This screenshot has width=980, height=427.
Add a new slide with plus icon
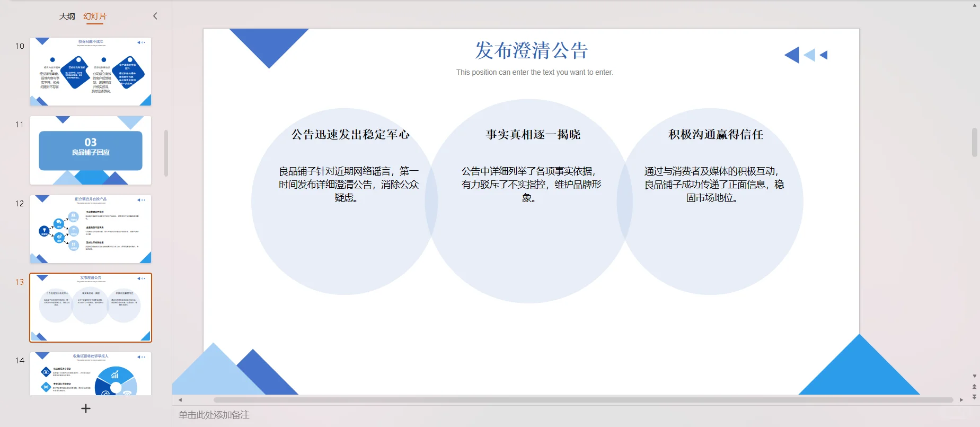click(x=86, y=408)
